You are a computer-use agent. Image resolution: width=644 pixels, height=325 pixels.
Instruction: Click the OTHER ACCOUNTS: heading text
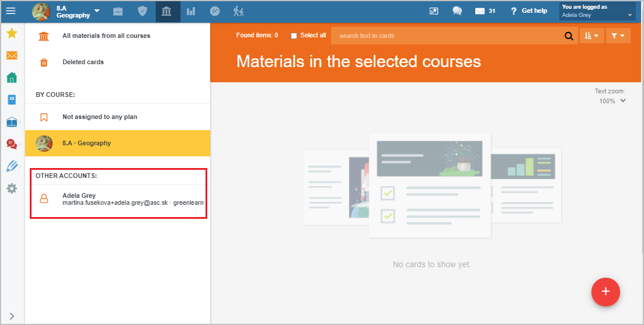click(x=66, y=176)
